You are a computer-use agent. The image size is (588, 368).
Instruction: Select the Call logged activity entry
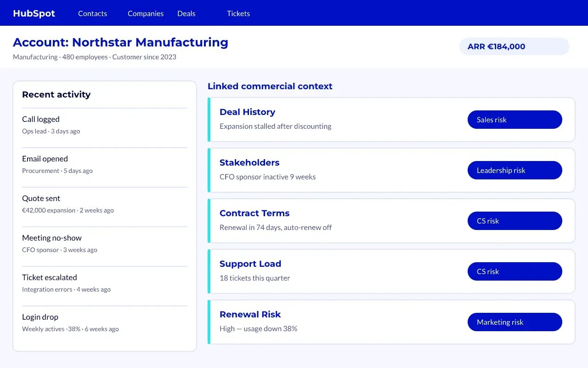click(x=105, y=125)
